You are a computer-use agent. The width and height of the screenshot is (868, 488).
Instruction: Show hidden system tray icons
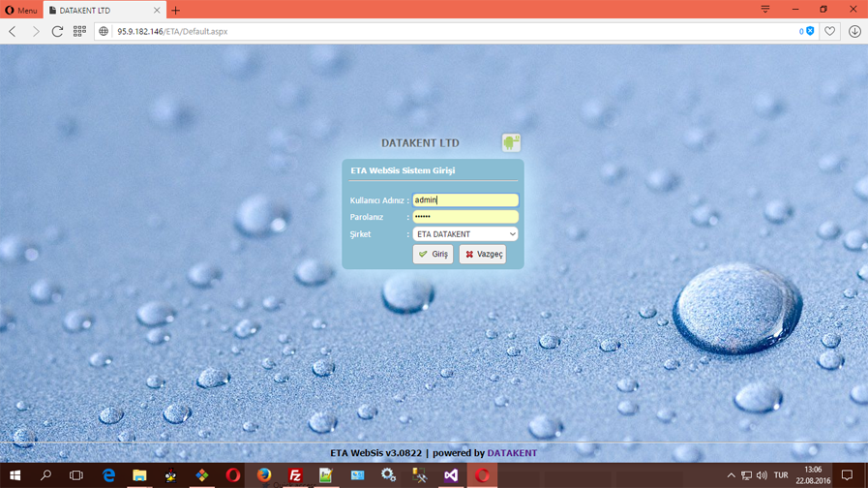point(732,475)
